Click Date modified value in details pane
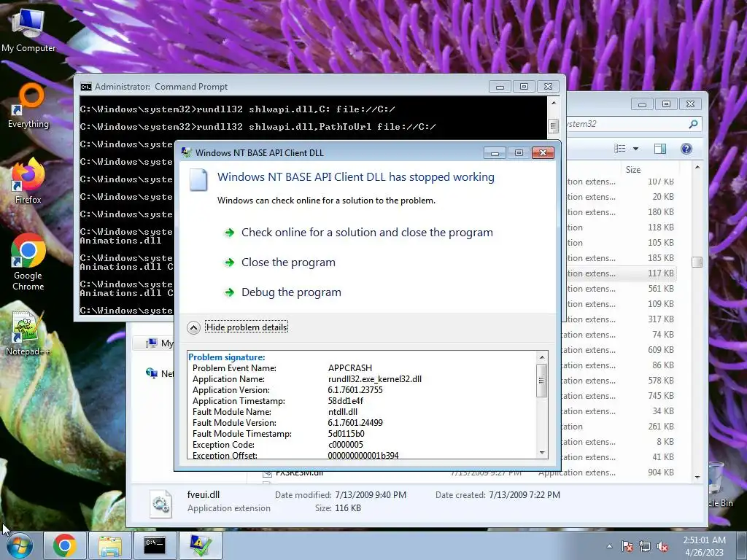The height and width of the screenshot is (560, 747). tap(371, 495)
